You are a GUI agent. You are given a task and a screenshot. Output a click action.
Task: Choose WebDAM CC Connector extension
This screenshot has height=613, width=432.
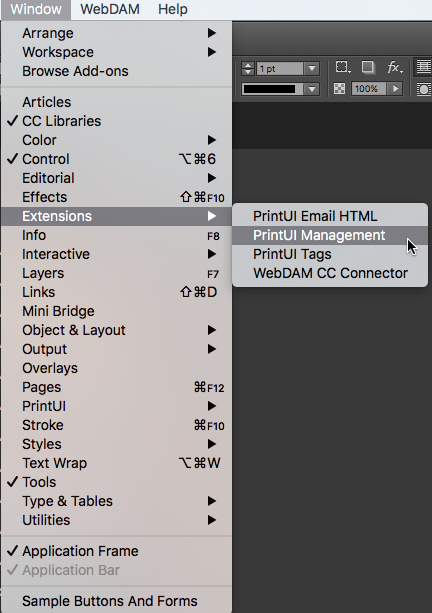pos(330,273)
